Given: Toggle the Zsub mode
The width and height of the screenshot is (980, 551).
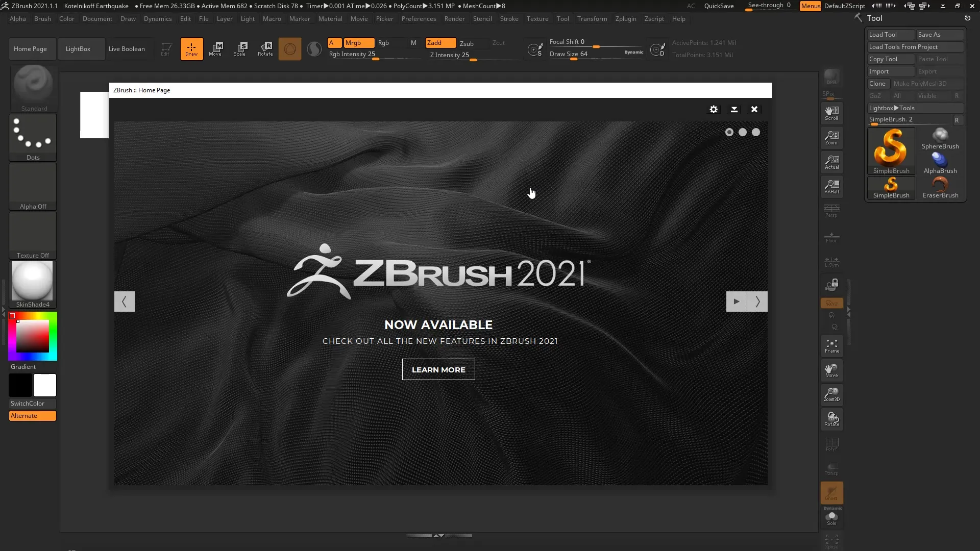Looking at the screenshot, I should click(467, 43).
